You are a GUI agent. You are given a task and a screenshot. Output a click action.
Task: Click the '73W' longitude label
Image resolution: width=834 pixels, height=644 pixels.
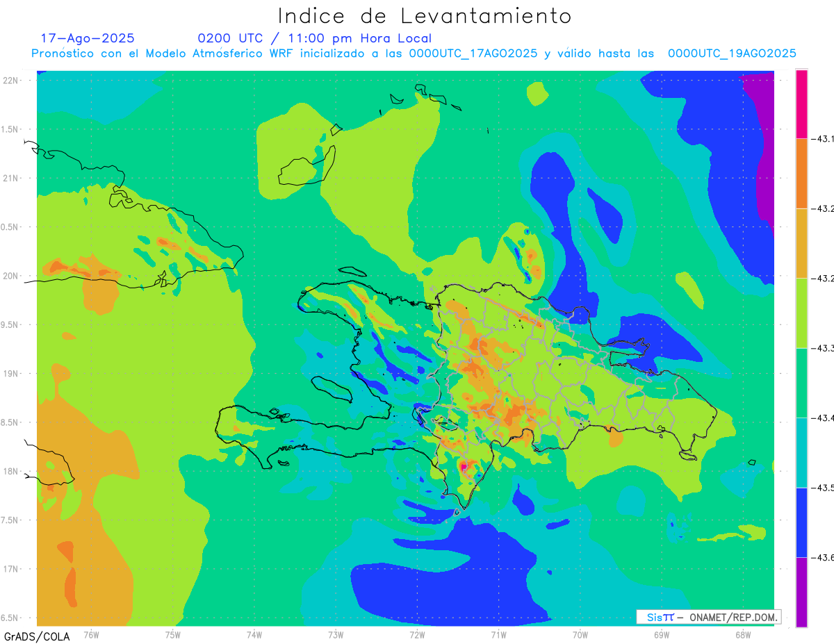tap(336, 634)
